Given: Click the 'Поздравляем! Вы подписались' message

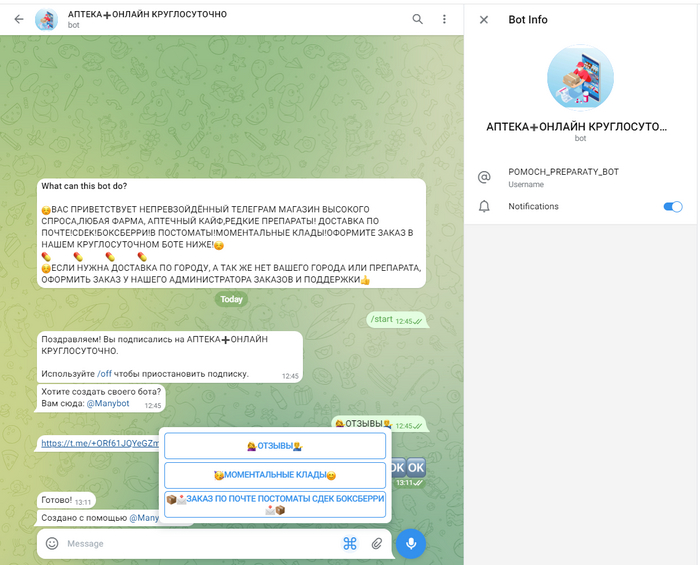Looking at the screenshot, I should [x=170, y=357].
